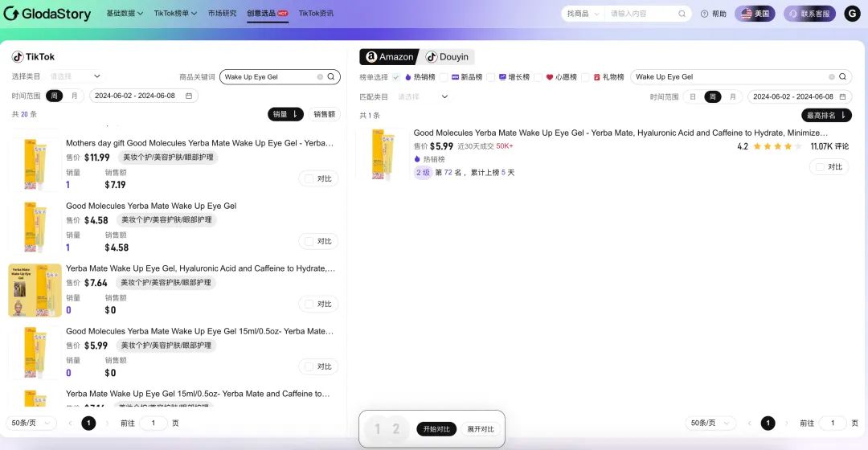This screenshot has width=868, height=450.
Task: Open the 创意选品 menu
Action: [x=268, y=14]
